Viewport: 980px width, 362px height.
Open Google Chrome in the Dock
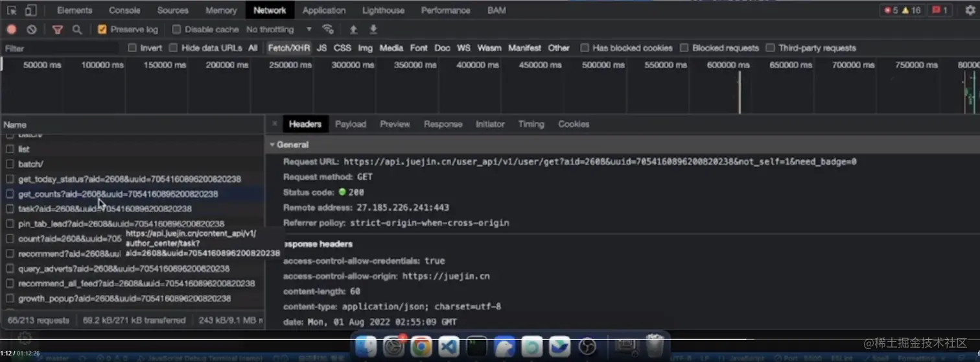421,346
